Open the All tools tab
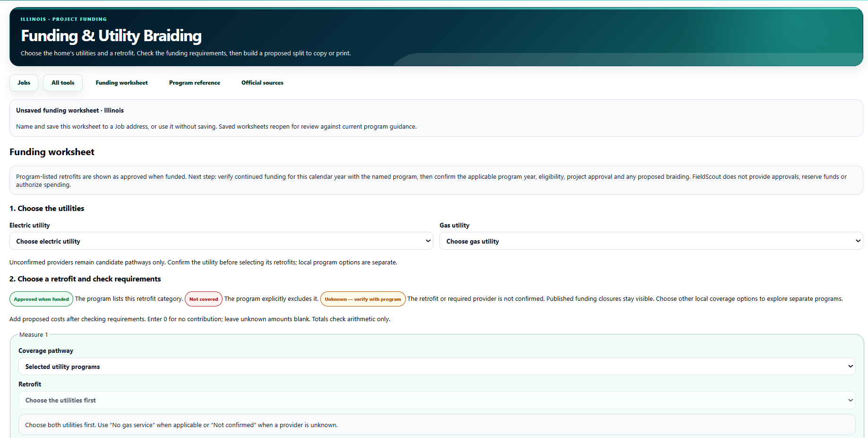 pos(63,83)
